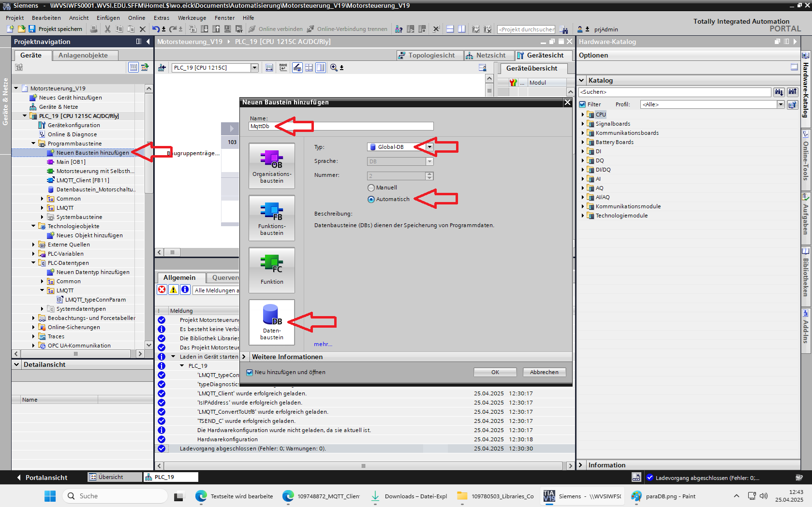The height and width of the screenshot is (507, 812).
Task: Click the zoom magnifier icon in device view
Action: (334, 68)
